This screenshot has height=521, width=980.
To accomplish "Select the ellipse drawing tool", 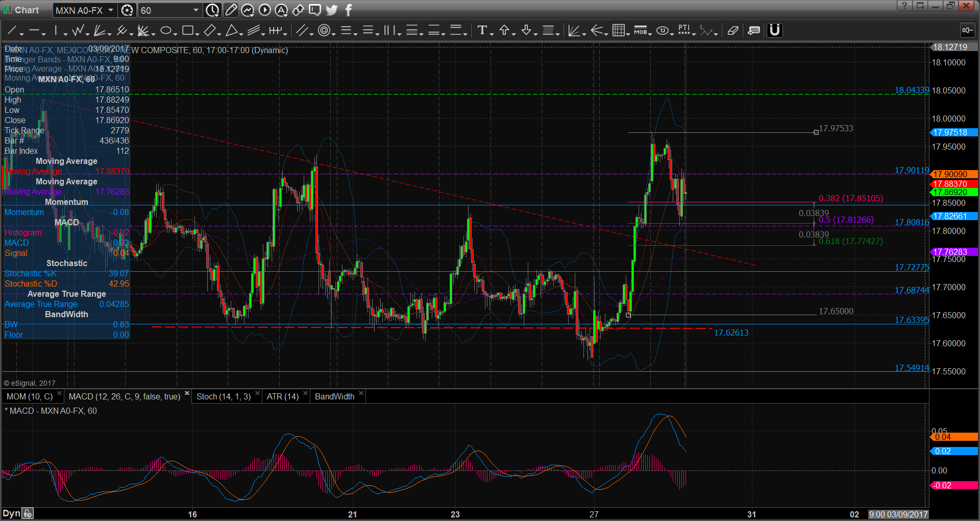I will [165, 31].
